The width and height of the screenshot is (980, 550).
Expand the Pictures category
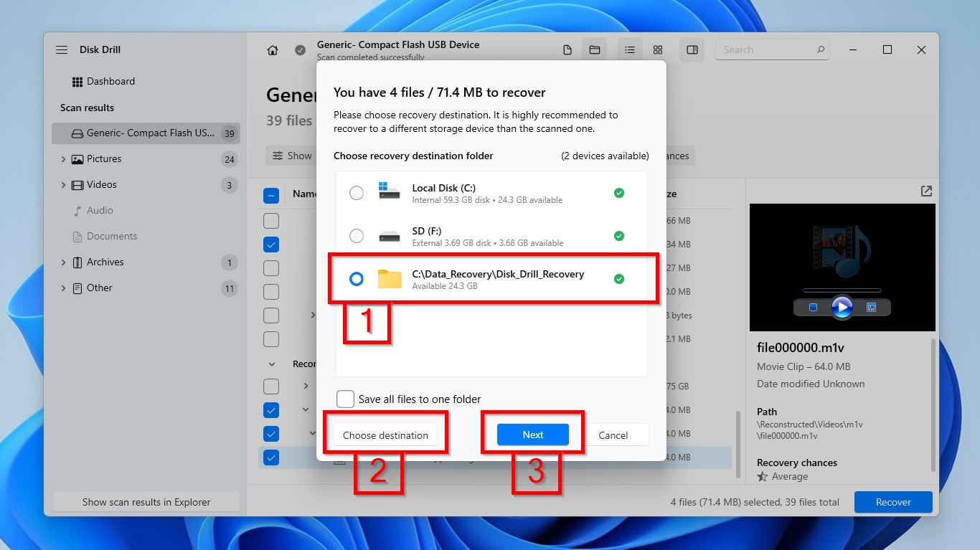click(x=63, y=159)
